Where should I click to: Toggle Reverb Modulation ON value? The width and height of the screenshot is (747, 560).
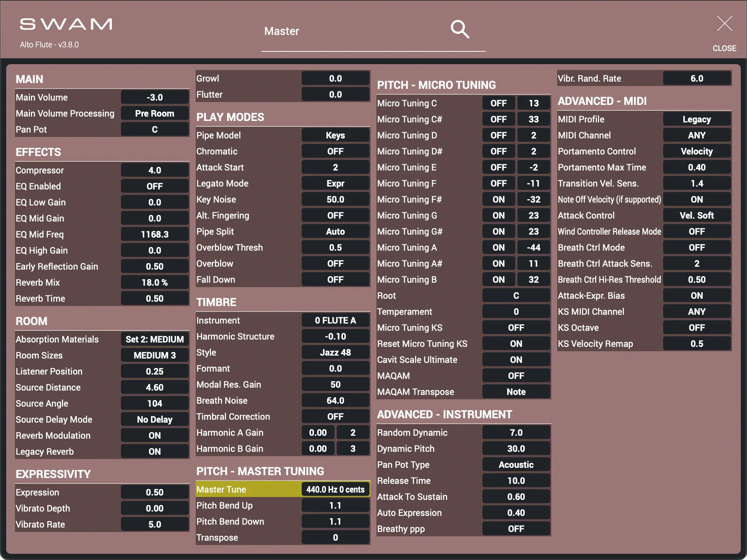coord(155,435)
